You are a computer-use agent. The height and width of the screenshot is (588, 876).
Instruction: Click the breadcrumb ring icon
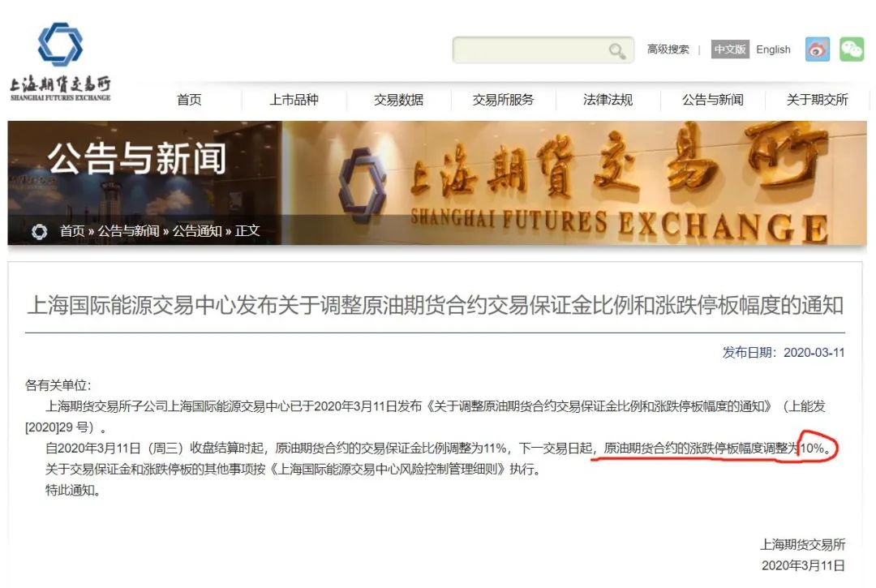coord(39,231)
